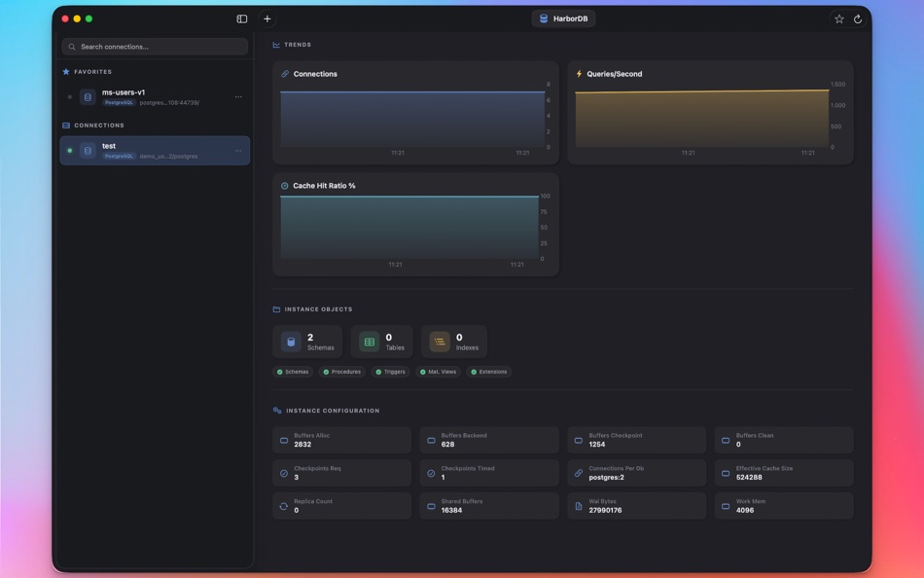This screenshot has height=578, width=924.
Task: Click the plus button to open a new tab
Action: coord(266,18)
